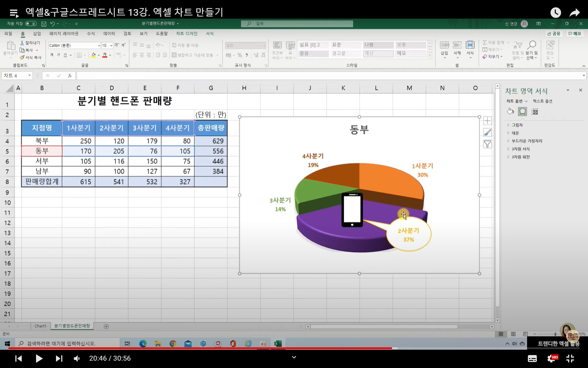Switch to 텍스트 옵션 in format pane

tap(542, 101)
